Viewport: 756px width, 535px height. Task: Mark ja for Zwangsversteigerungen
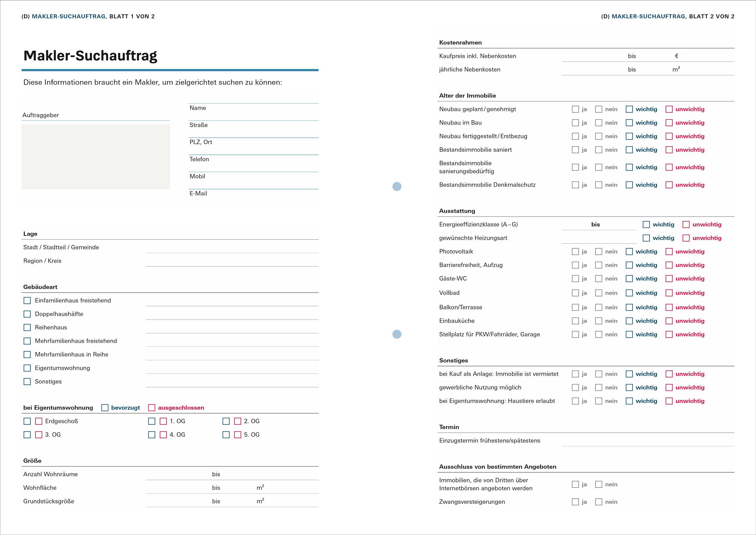pos(575,502)
